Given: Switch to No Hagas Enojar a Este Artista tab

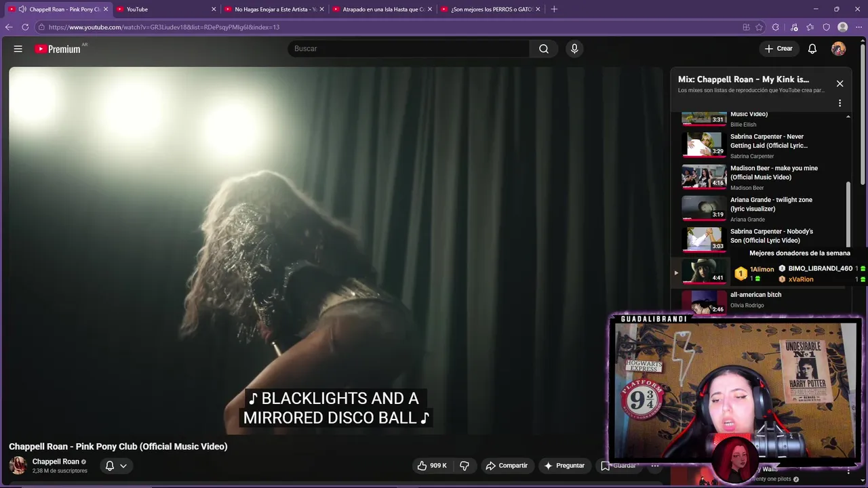Looking at the screenshot, I should coord(273,9).
